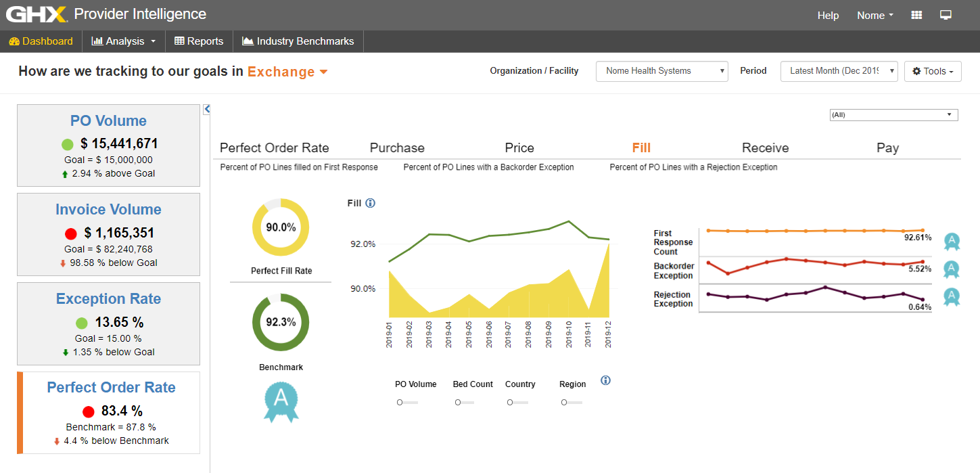The image size is (980, 473).
Task: Switch to the Receive tab
Action: point(765,148)
